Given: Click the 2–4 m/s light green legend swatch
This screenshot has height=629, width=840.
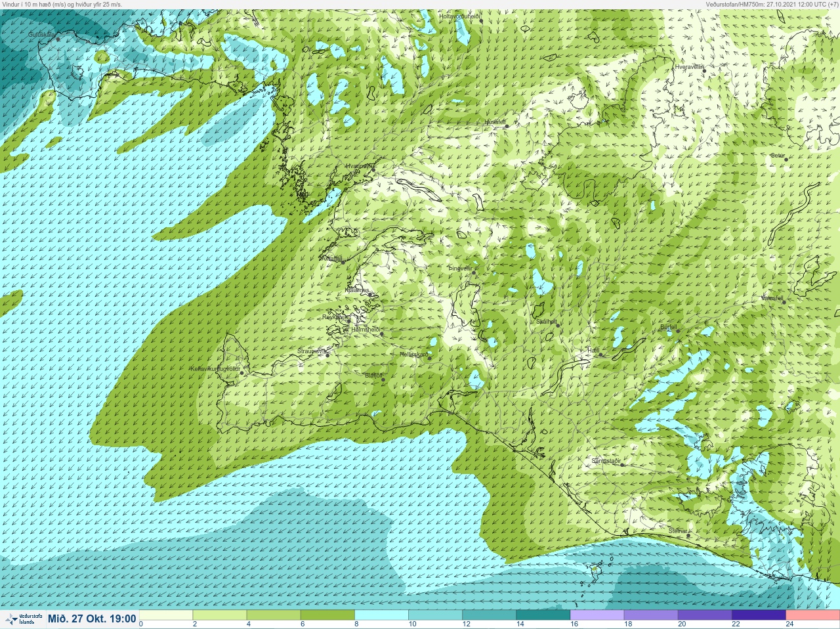Looking at the screenshot, I should (220, 615).
